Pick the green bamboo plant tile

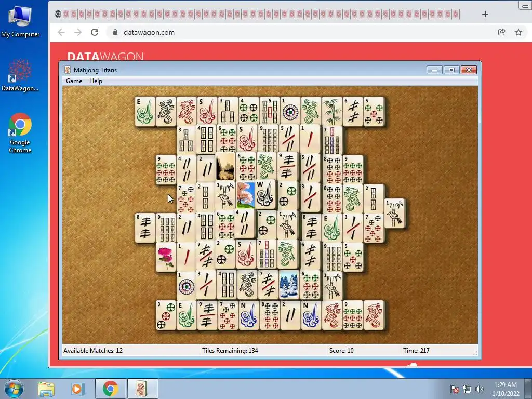pyautogui.click(x=332, y=111)
